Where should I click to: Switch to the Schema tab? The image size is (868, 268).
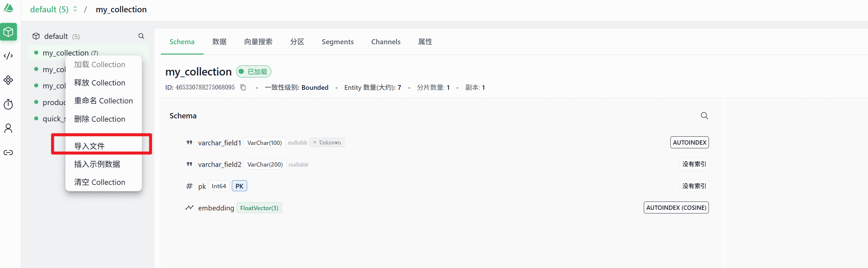[x=182, y=42]
